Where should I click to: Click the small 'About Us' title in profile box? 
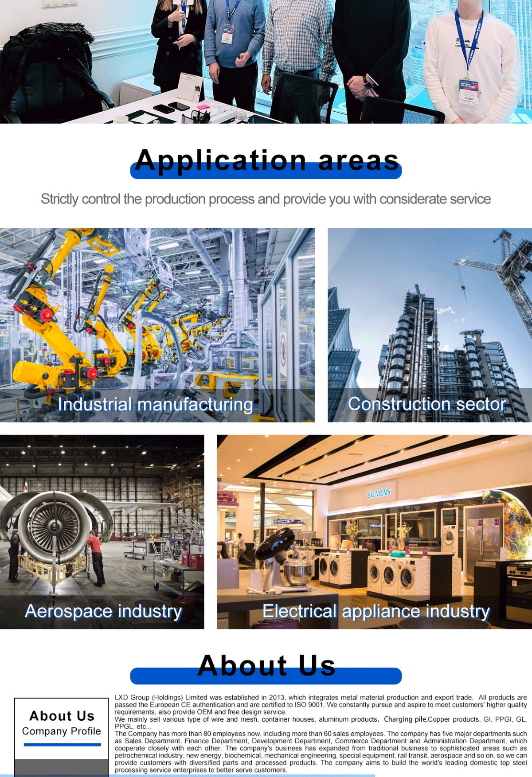(62, 716)
